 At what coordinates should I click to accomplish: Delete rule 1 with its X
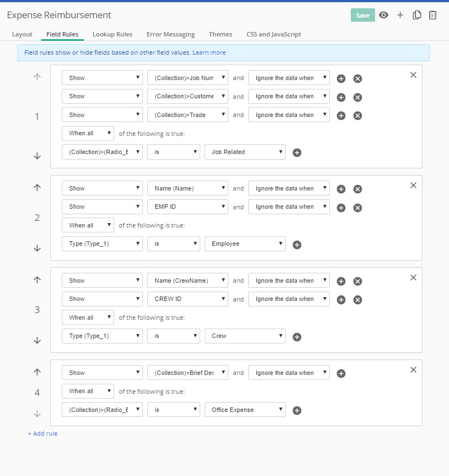pos(413,75)
